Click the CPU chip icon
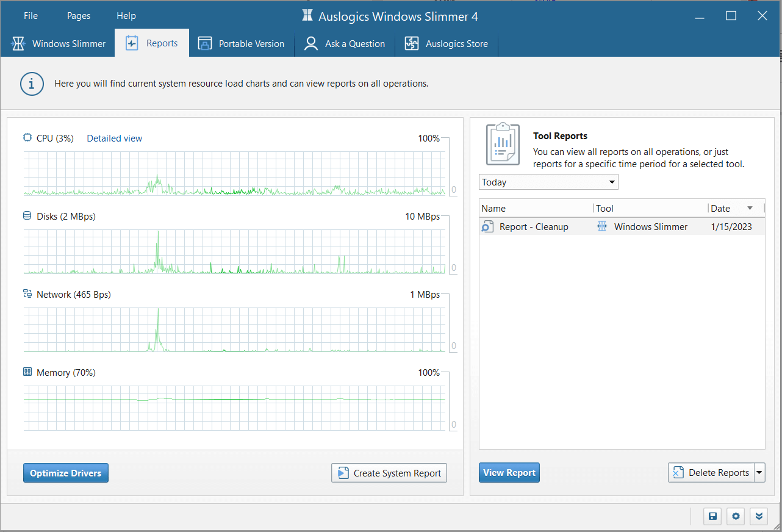The width and height of the screenshot is (782, 532). point(27,138)
